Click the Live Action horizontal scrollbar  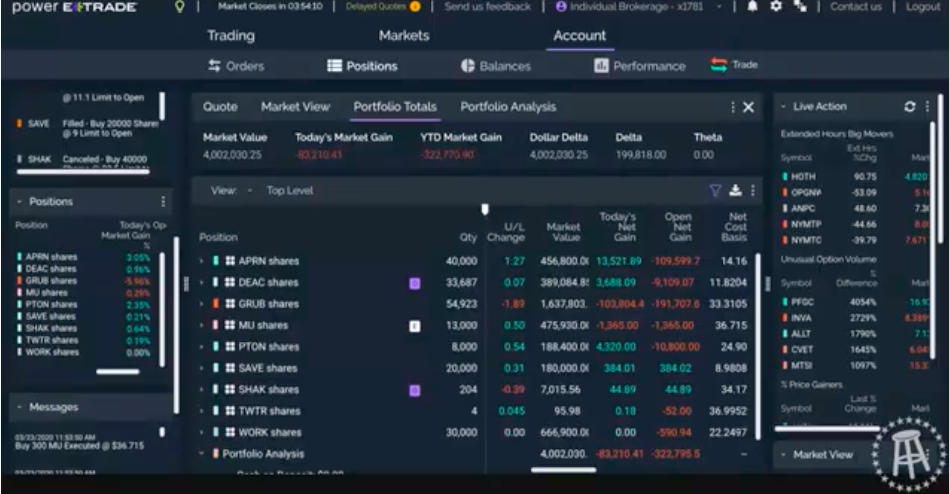coord(827,429)
